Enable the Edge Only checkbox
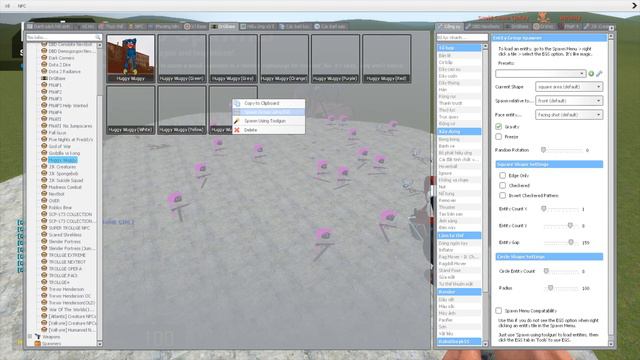 (502, 176)
